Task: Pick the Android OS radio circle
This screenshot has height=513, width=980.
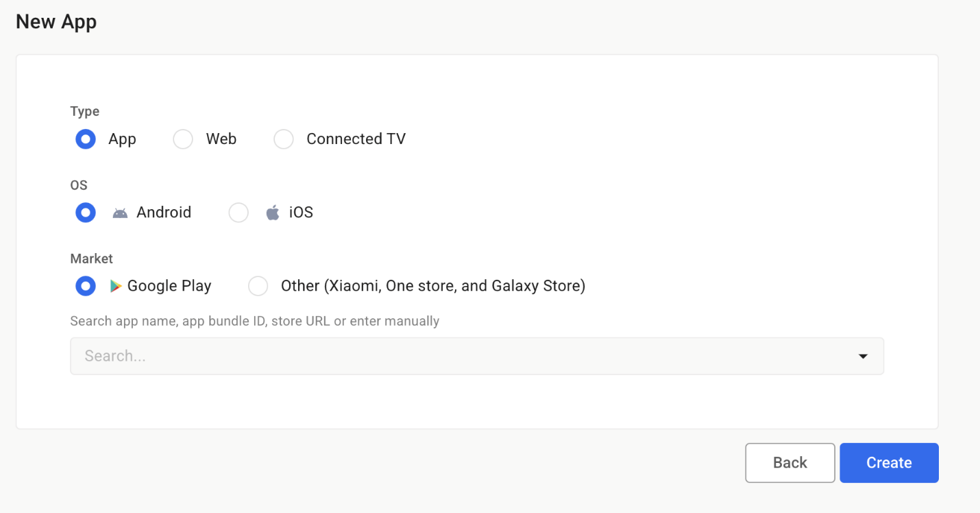Action: [85, 213]
